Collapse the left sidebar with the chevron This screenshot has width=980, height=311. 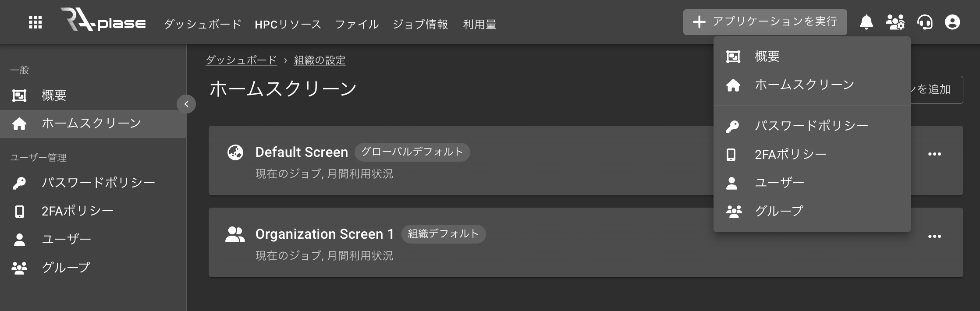[186, 104]
